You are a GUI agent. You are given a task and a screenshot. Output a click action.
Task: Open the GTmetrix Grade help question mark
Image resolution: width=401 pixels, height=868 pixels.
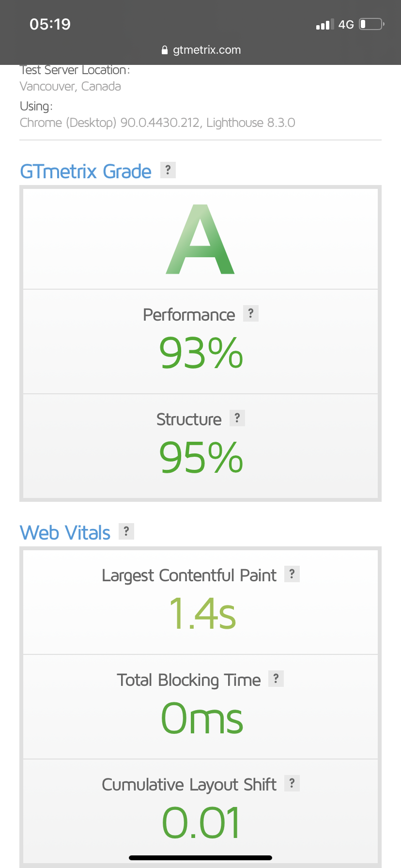pos(168,170)
